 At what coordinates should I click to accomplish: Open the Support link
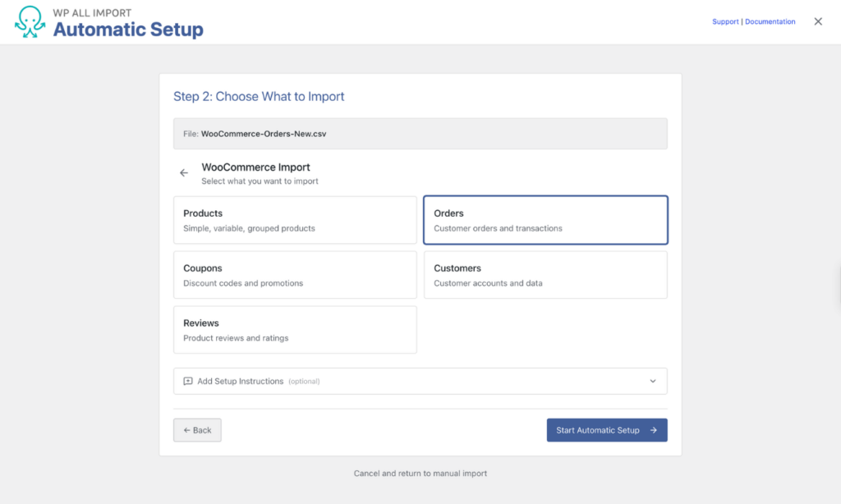point(725,21)
